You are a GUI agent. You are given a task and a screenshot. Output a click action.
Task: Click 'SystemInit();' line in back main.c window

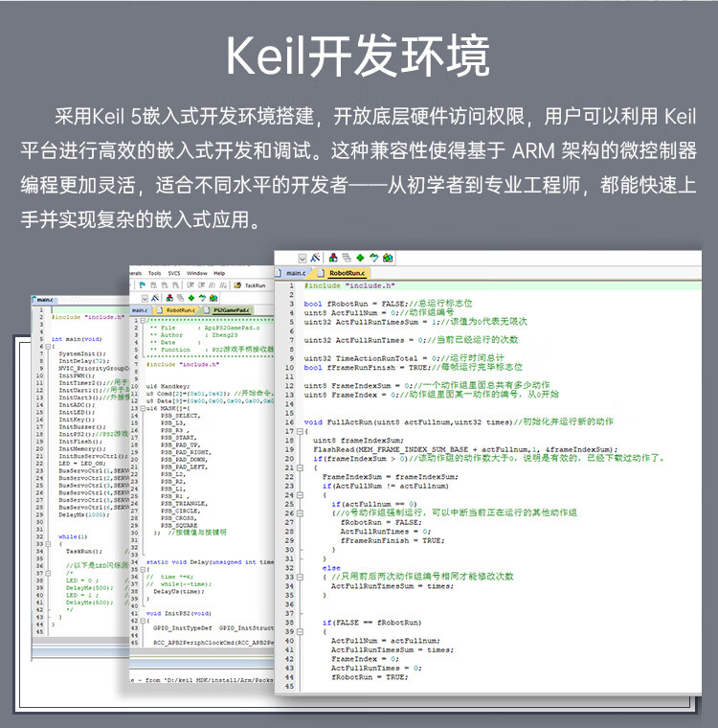(82, 353)
